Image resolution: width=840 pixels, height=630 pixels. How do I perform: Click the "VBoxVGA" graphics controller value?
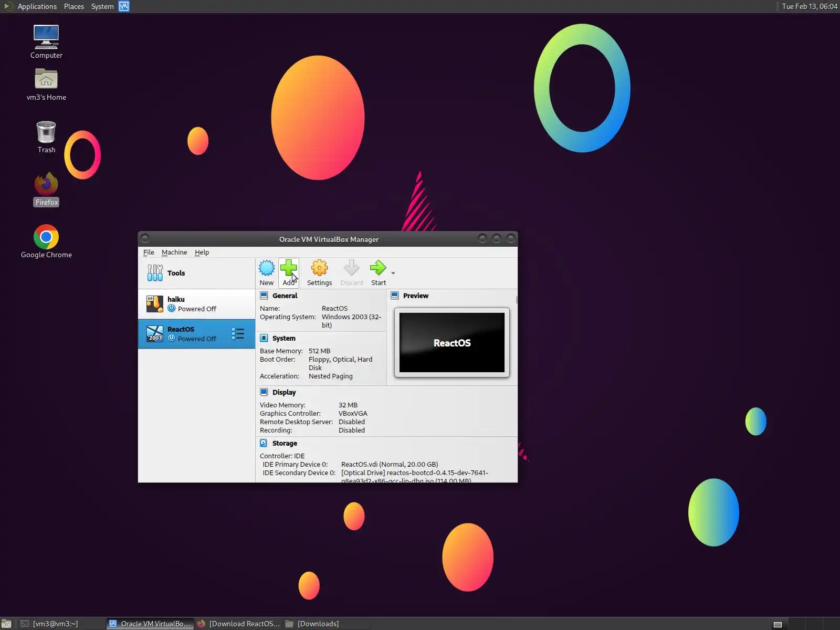click(353, 414)
